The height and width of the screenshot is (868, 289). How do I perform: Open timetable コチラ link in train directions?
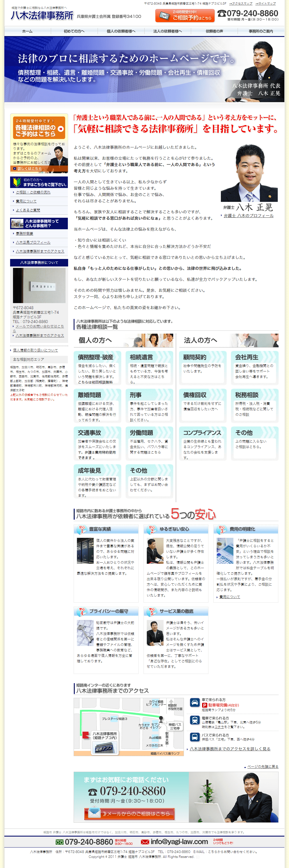[219, 727]
